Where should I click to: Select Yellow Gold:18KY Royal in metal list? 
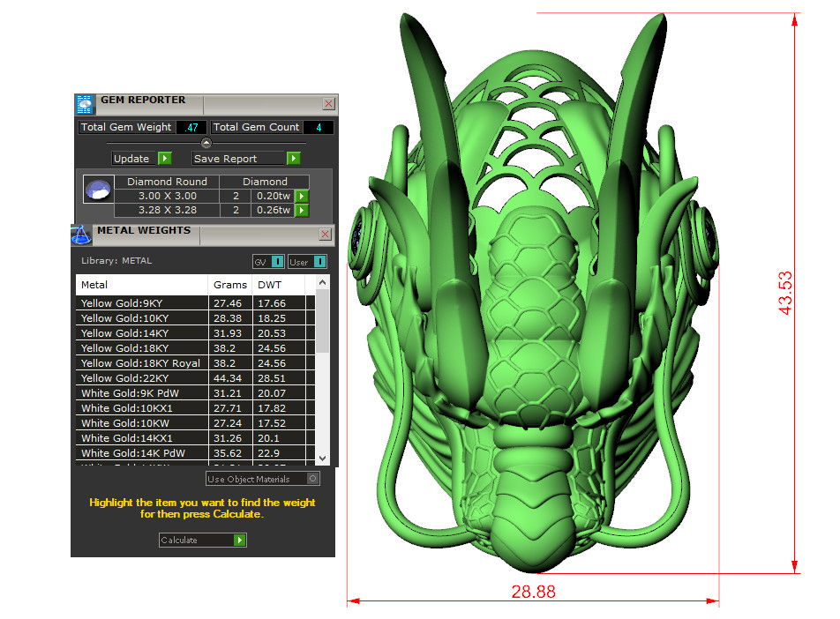[x=140, y=363]
